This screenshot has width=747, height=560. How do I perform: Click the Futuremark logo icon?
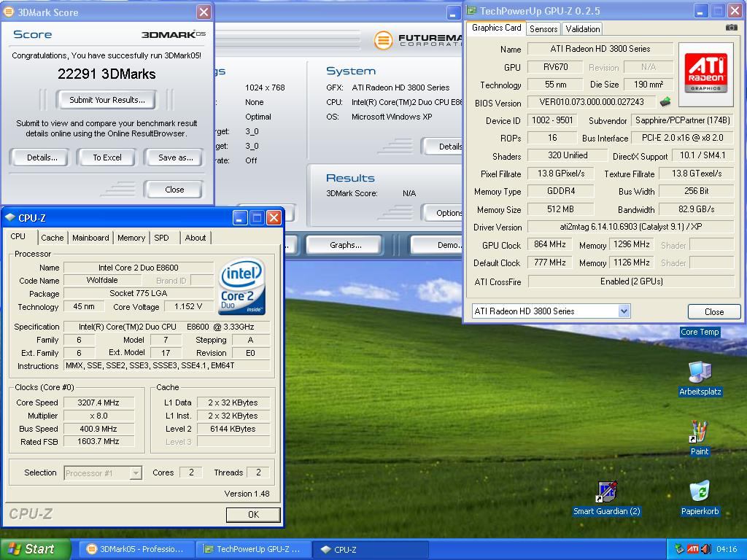pos(383,41)
